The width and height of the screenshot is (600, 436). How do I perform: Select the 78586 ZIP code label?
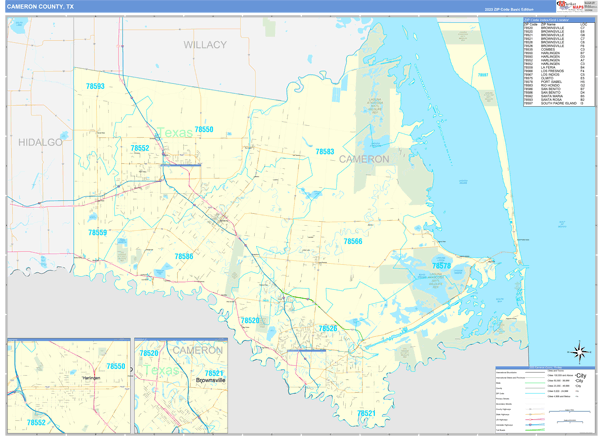(x=184, y=256)
